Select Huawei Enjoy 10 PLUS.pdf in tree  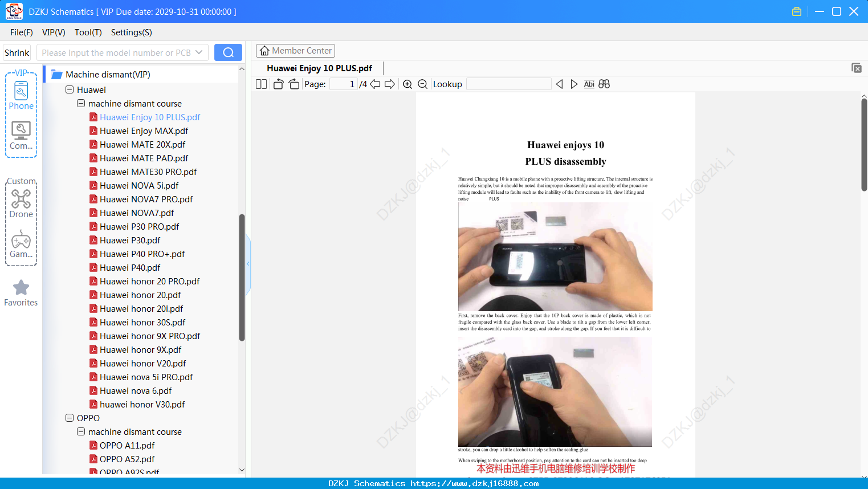pos(150,117)
